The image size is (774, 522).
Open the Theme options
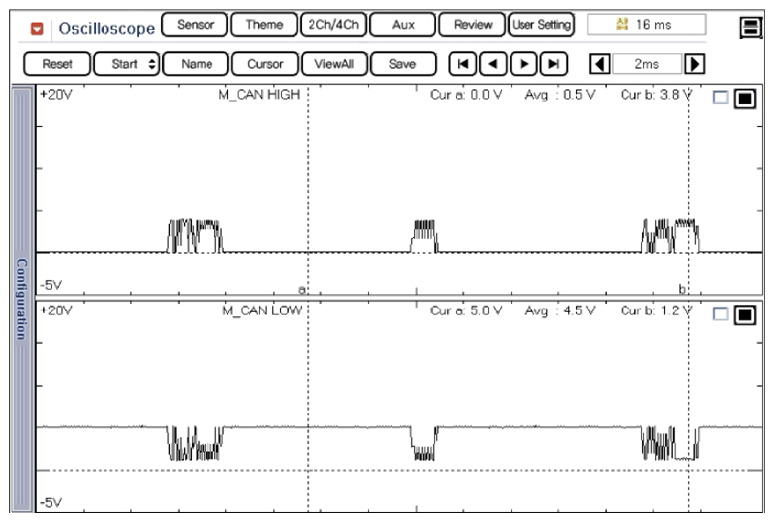(x=263, y=25)
